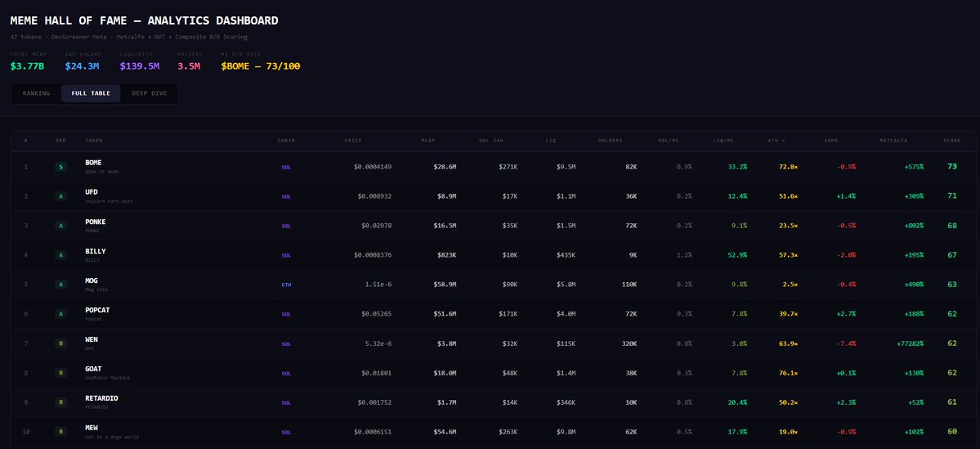Click the A grade badge for BILLY
980x449 pixels.
60,255
